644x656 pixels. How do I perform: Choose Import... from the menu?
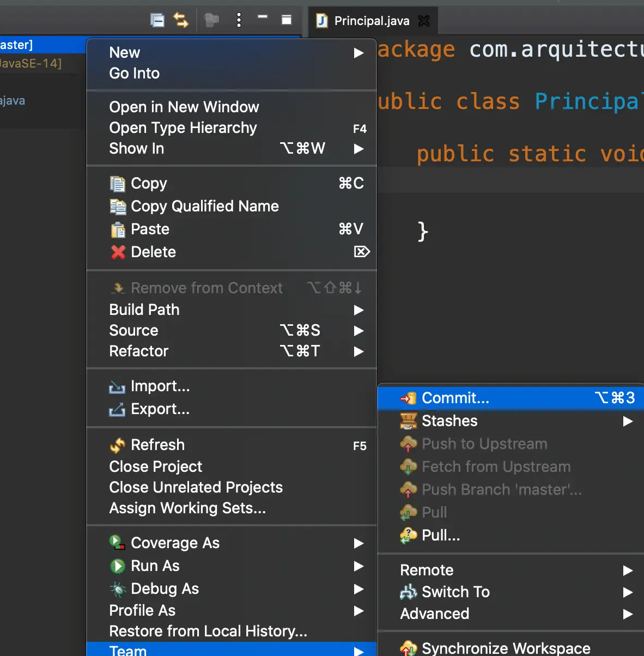click(x=160, y=386)
